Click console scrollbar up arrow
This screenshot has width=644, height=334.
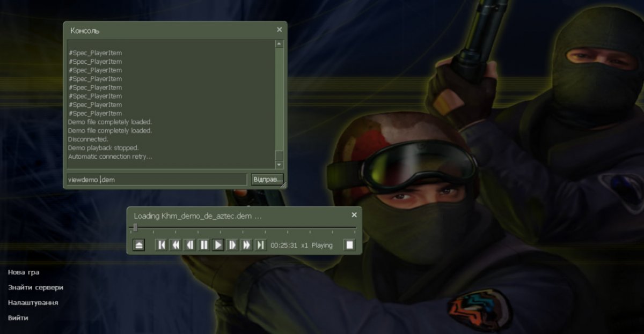(x=279, y=44)
